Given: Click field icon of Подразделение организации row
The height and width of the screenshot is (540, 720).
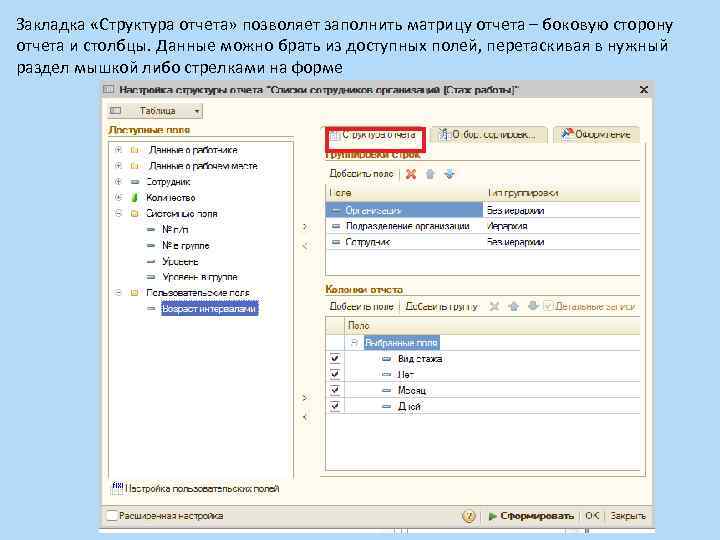Looking at the screenshot, I should pos(336,226).
